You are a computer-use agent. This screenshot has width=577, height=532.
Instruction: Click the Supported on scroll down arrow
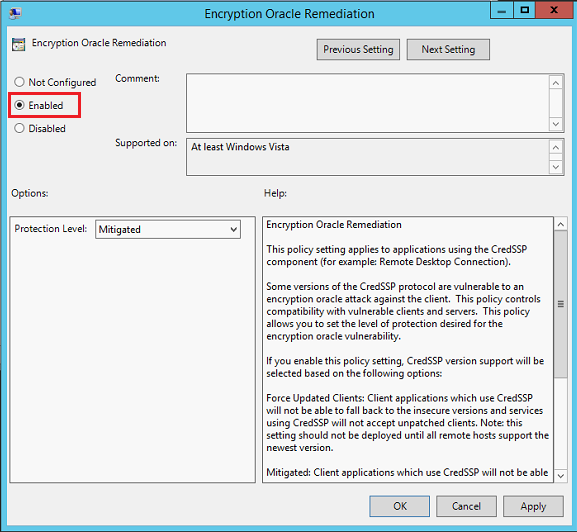[x=556, y=167]
